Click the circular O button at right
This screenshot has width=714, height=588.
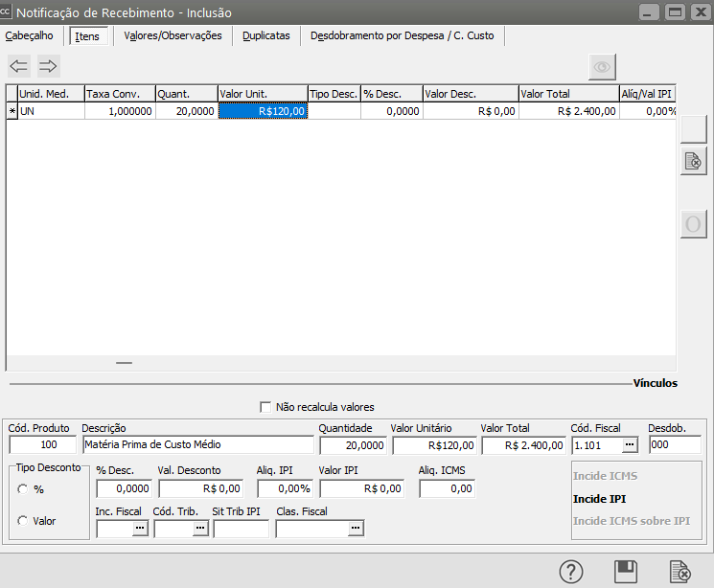click(x=693, y=225)
